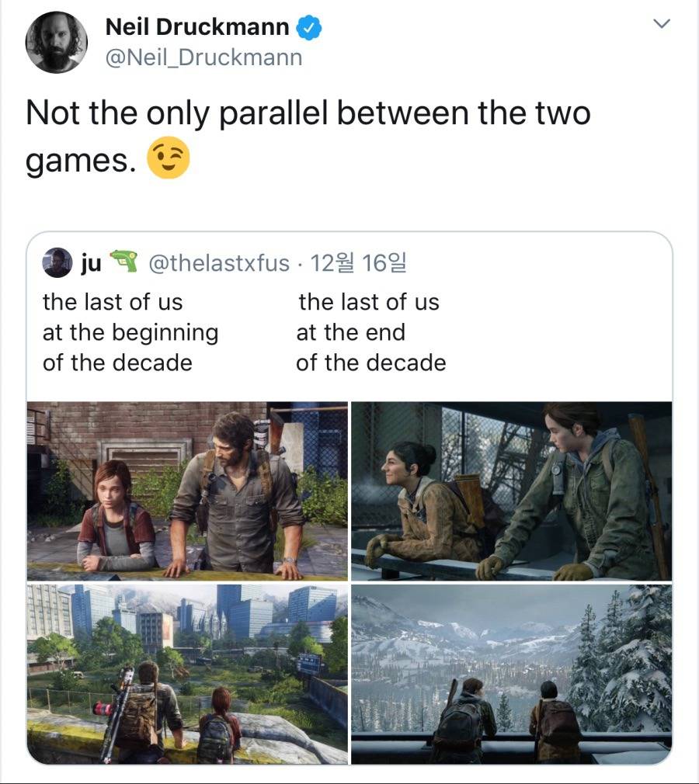Open the quoted tweet card header
Image resolution: width=699 pixels, height=784 pixels.
pos(224,262)
